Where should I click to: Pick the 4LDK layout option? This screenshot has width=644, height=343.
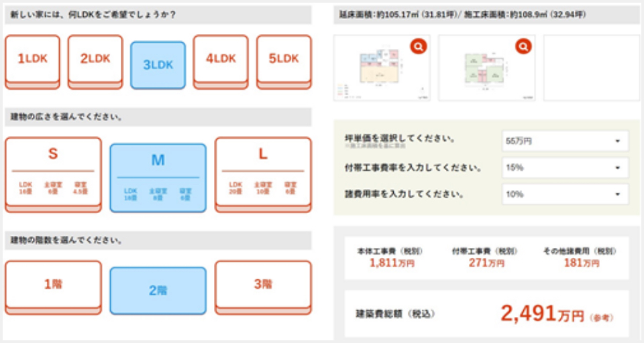(x=221, y=59)
